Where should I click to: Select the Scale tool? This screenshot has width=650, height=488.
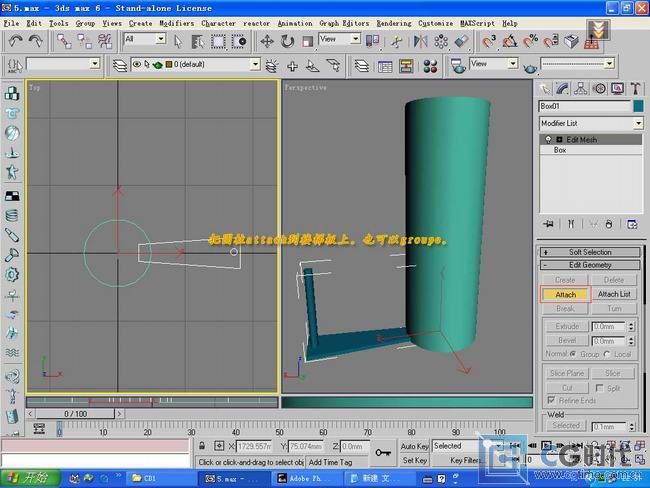[307, 41]
